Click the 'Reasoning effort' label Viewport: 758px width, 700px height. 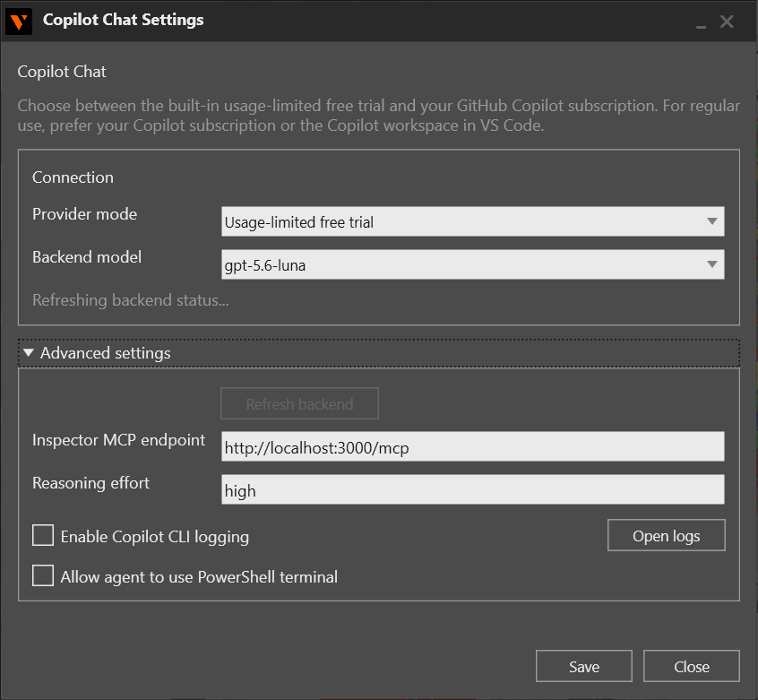pyautogui.click(x=90, y=483)
